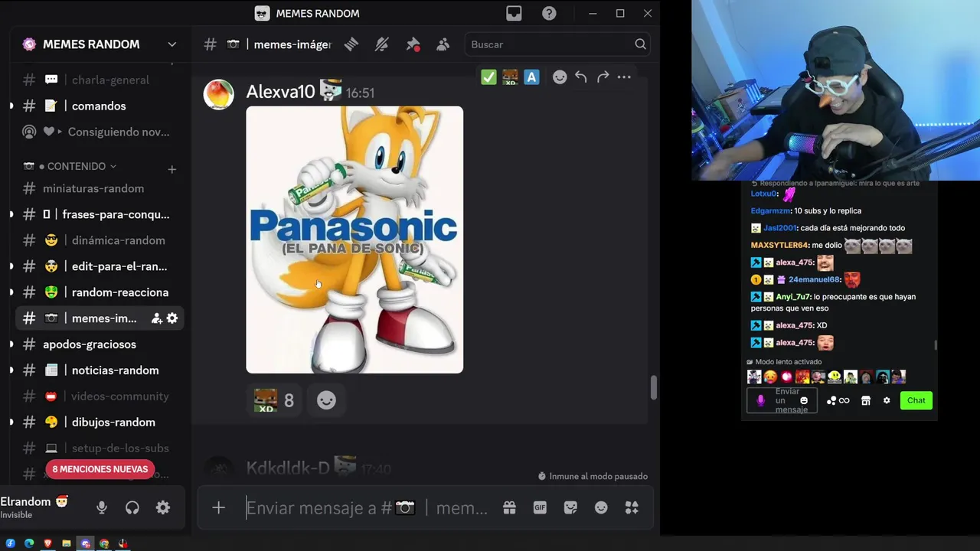Open the dibujos-random channel
This screenshot has width=980, height=551.
click(100, 422)
